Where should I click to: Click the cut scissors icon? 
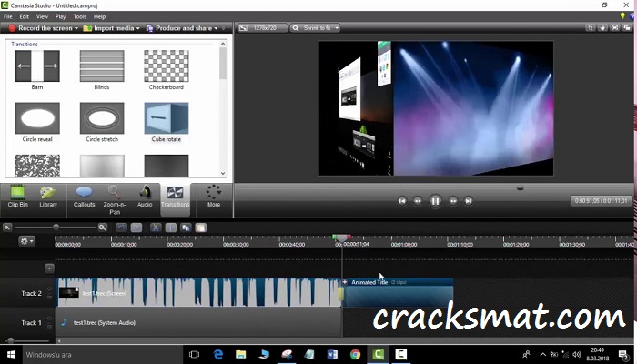[156, 227]
